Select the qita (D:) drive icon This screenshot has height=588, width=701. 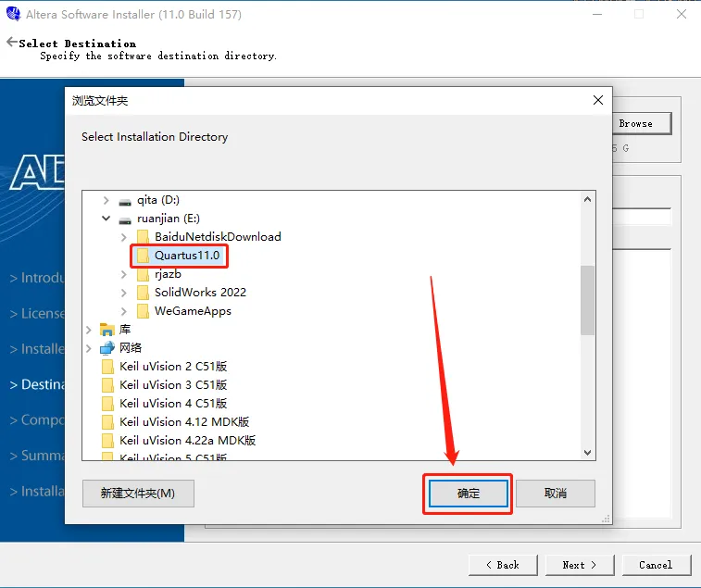click(125, 201)
